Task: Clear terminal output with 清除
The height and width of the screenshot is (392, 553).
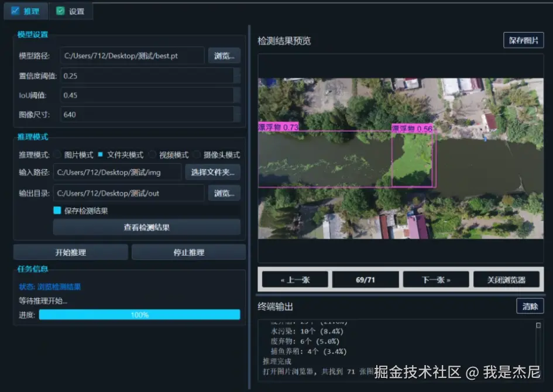Action: [x=530, y=305]
